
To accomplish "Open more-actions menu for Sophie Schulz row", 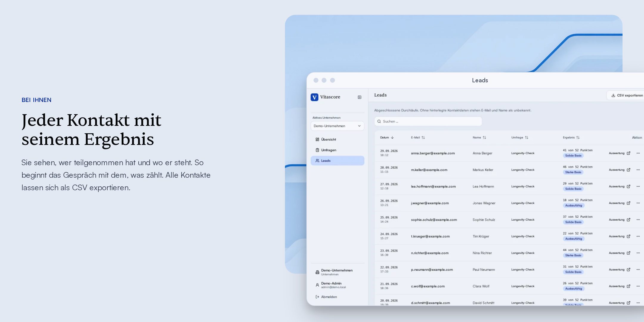I will (638, 220).
